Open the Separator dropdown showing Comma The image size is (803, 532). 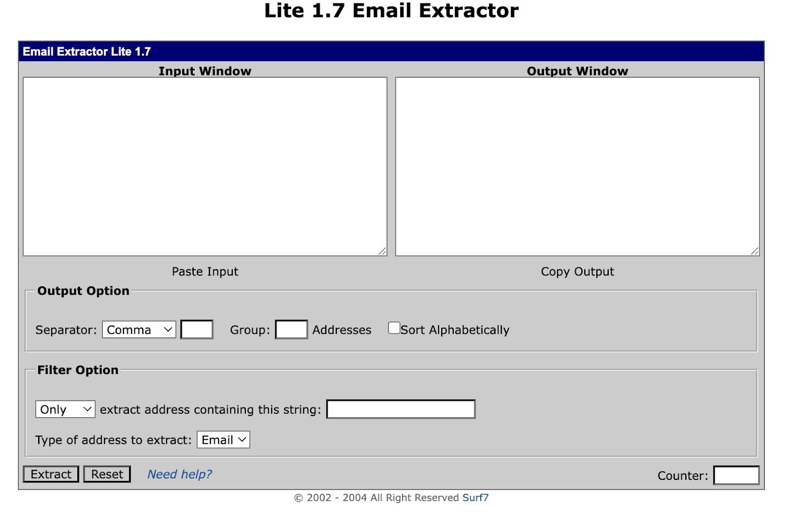pos(139,330)
